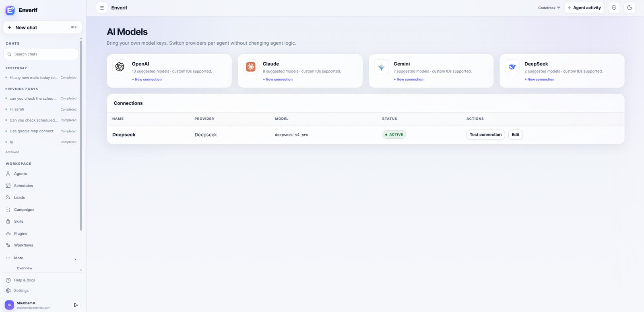644x312 pixels.
Task: Add New connection under Claude
Action: point(278,80)
